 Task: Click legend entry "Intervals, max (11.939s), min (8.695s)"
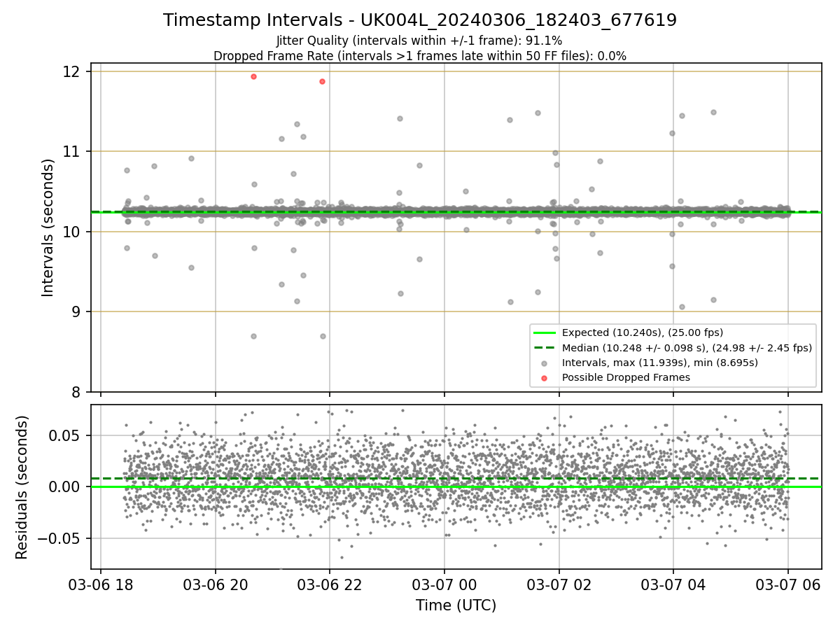click(660, 363)
